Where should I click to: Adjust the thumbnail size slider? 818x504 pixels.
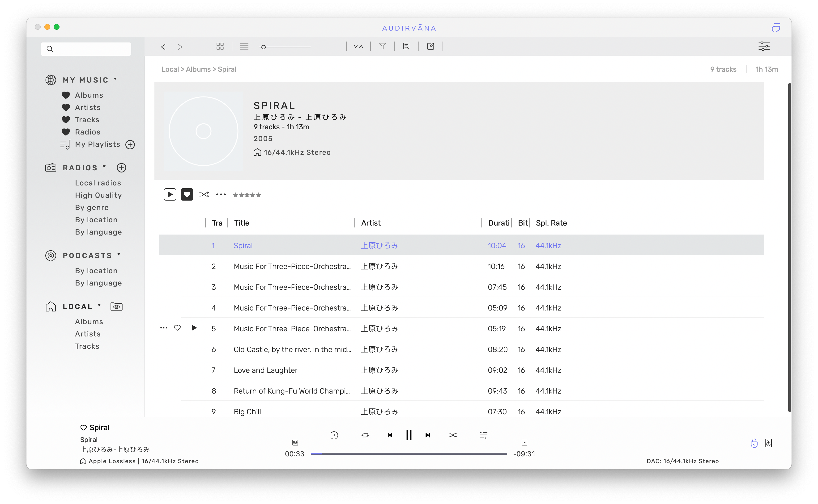coord(285,47)
